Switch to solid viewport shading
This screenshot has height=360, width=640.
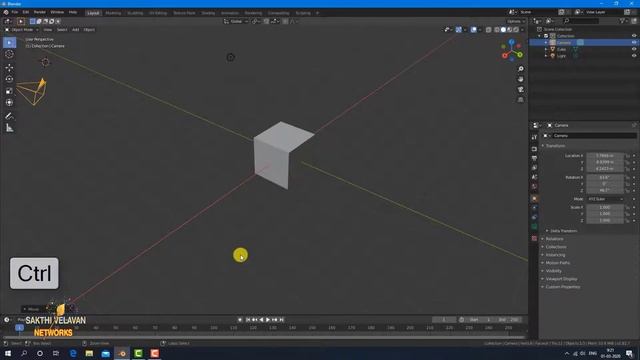pyautogui.click(x=503, y=30)
